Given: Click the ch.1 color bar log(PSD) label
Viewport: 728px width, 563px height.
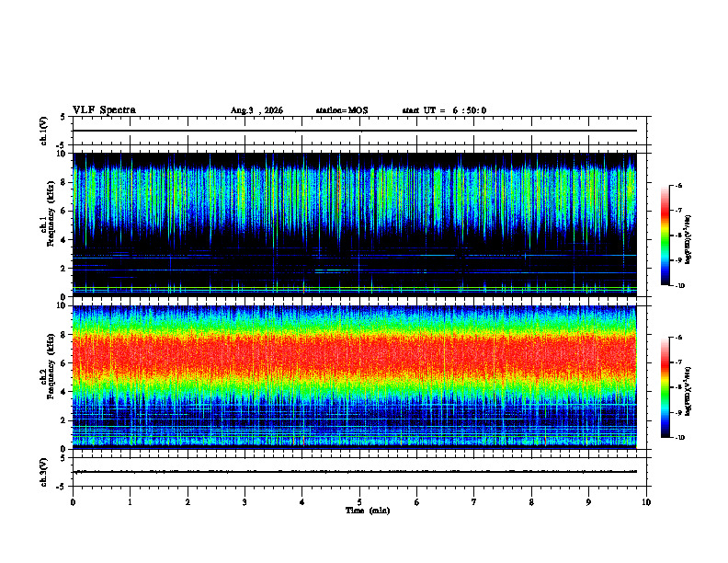Looking at the screenshot, I should point(688,239).
